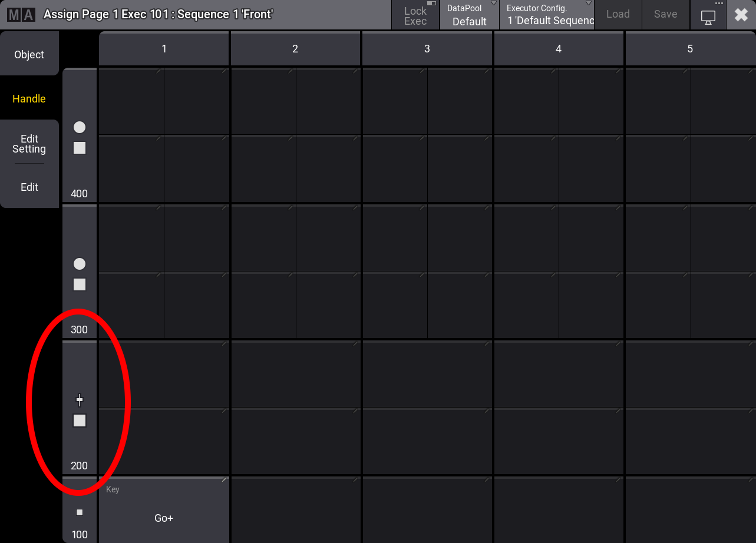Open the DataPool Default dropdown
The image size is (756, 543).
tap(469, 15)
